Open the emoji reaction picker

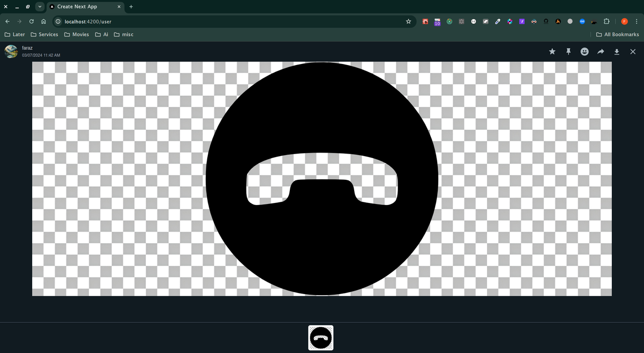pyautogui.click(x=585, y=51)
